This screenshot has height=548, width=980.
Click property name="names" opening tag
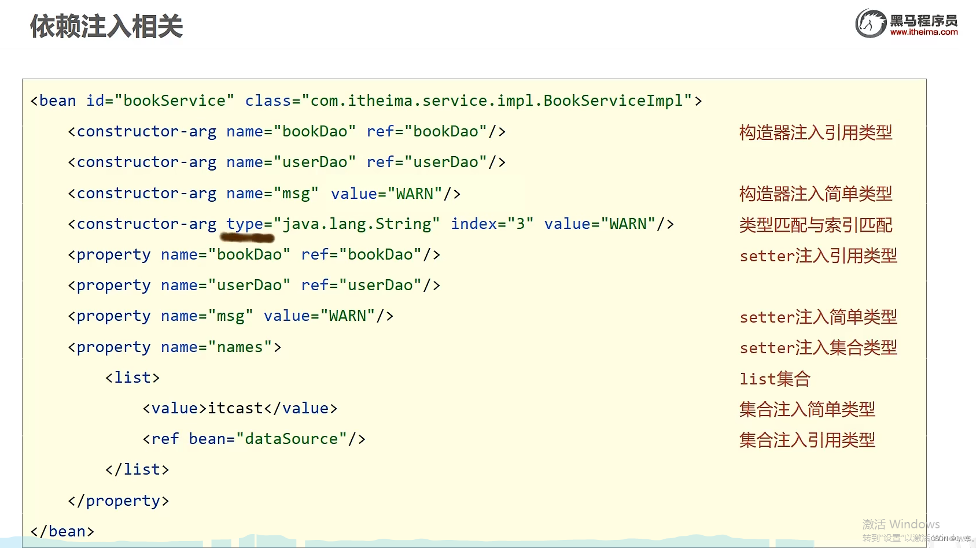point(175,347)
